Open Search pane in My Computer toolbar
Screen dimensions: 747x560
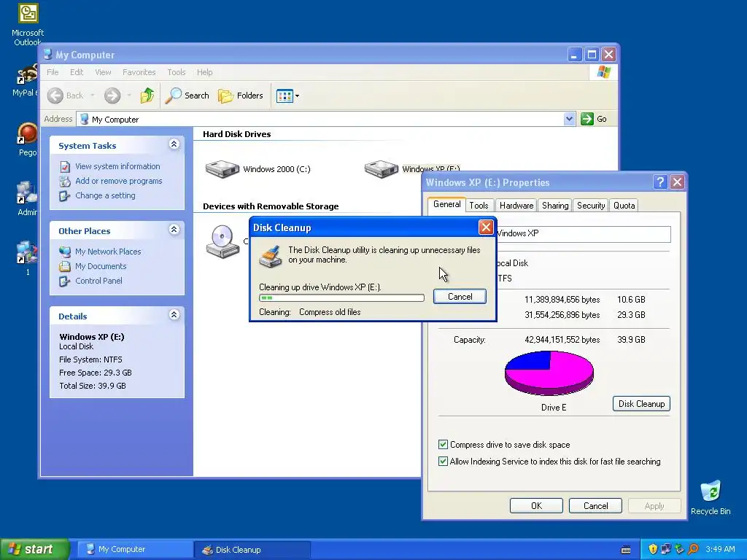point(187,96)
